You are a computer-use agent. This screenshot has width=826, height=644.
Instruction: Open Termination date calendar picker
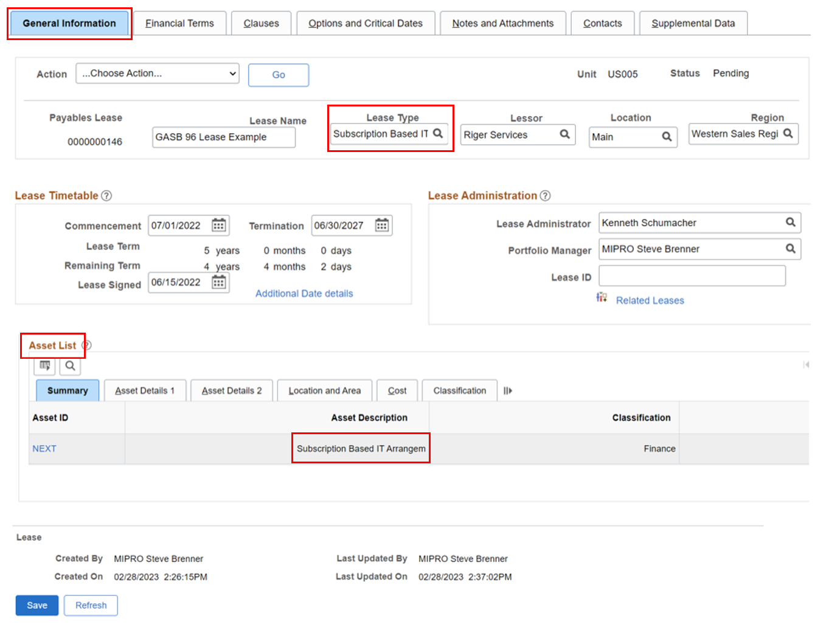pyautogui.click(x=382, y=226)
